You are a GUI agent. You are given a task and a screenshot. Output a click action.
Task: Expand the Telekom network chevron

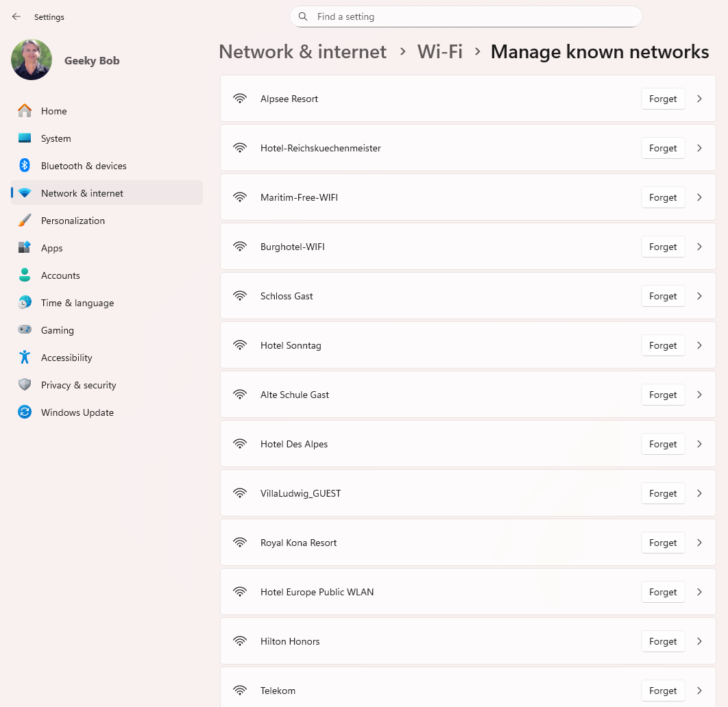click(699, 691)
